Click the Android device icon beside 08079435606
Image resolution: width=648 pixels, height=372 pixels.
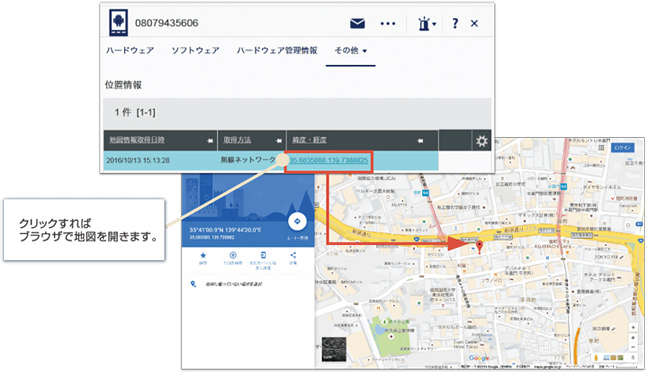pos(119,23)
